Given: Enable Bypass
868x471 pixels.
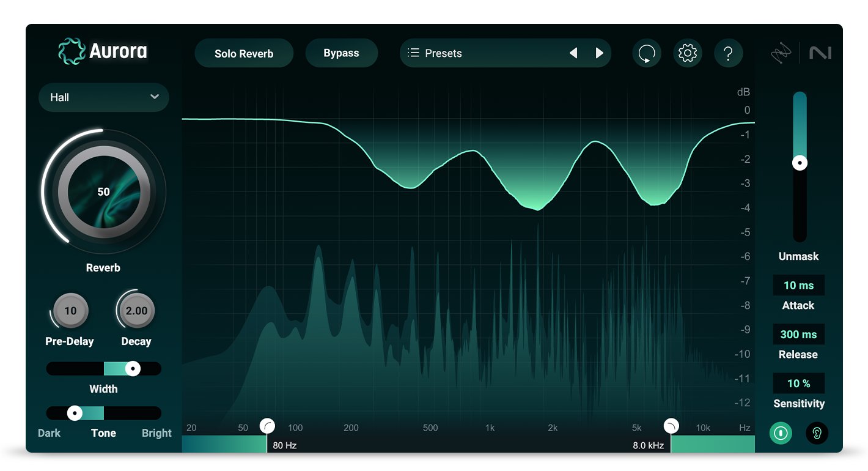Looking at the screenshot, I should pyautogui.click(x=341, y=53).
